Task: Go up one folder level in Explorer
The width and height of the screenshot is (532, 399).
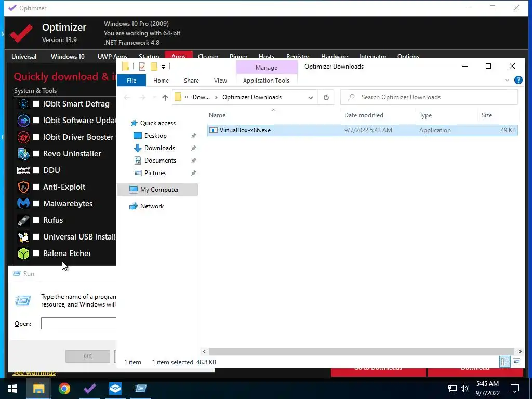Action: tap(165, 97)
